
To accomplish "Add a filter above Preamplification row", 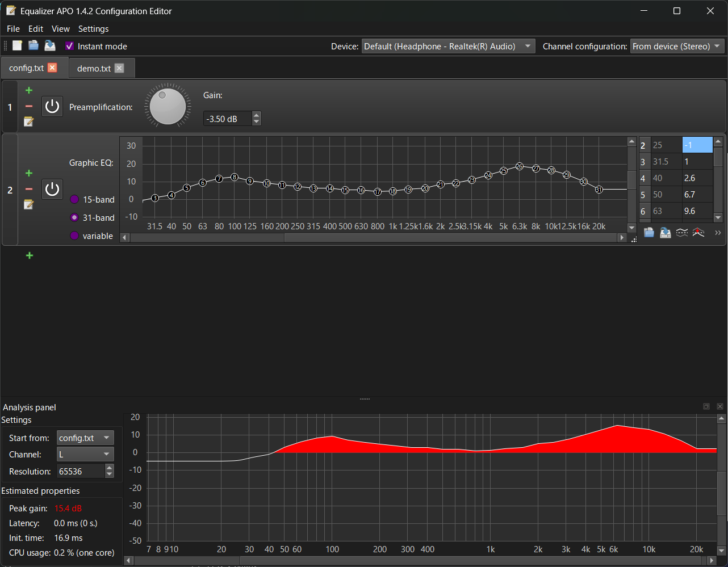I will (29, 90).
